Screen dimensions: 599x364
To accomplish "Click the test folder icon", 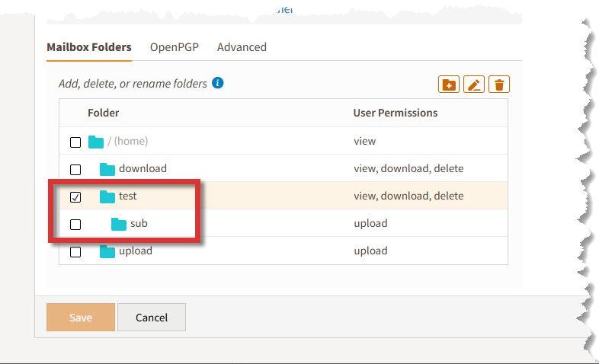I will [x=107, y=196].
